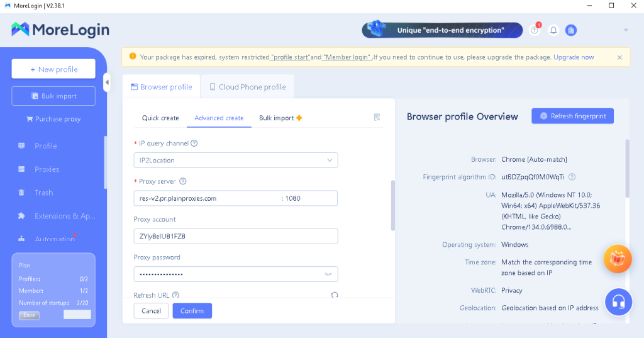This screenshot has height=338, width=644.
Task: Click the Purchase proxy cart icon
Action: [x=30, y=119]
